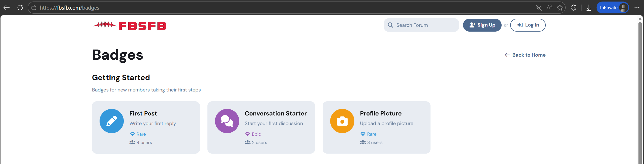Click the users icon beside '4 users'
The width and height of the screenshot is (644, 164).
click(x=132, y=143)
